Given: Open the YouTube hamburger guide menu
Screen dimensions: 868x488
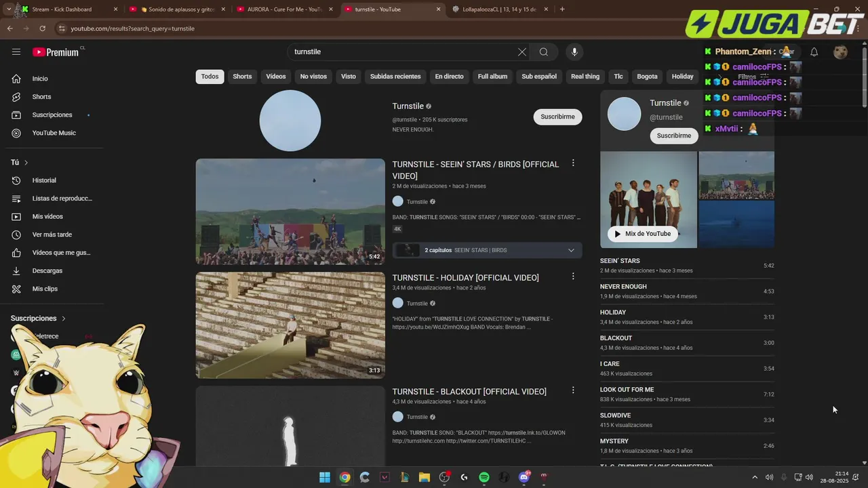Looking at the screenshot, I should [16, 52].
